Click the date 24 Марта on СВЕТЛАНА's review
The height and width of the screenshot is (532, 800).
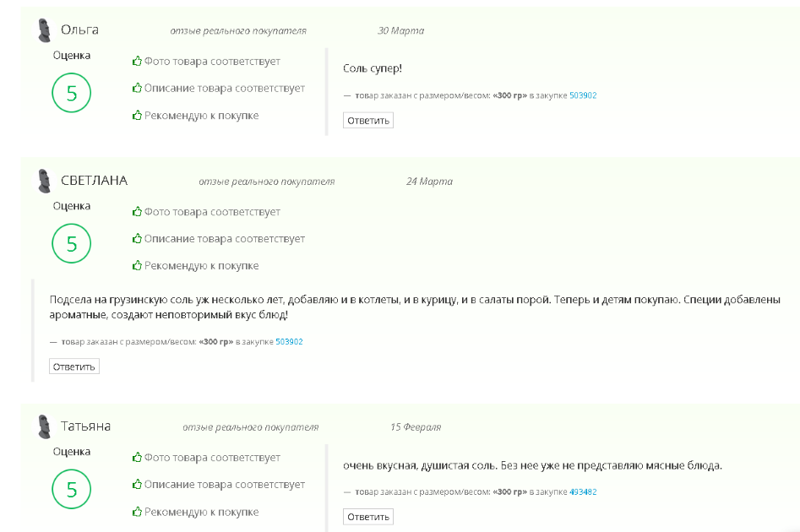(429, 182)
